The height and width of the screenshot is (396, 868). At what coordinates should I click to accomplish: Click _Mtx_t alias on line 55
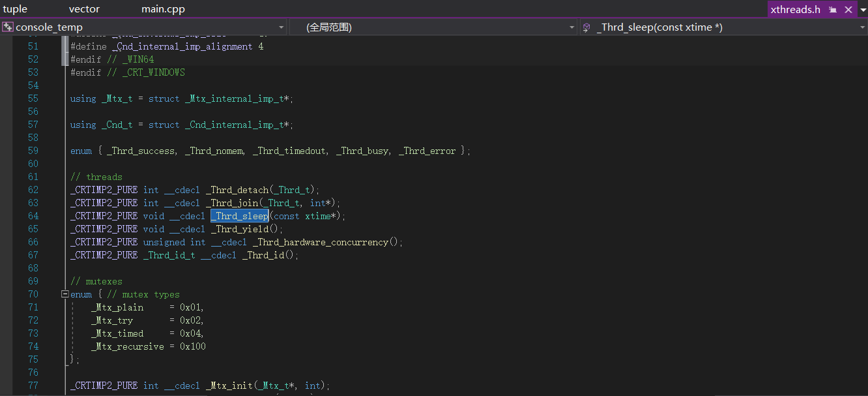pos(117,99)
